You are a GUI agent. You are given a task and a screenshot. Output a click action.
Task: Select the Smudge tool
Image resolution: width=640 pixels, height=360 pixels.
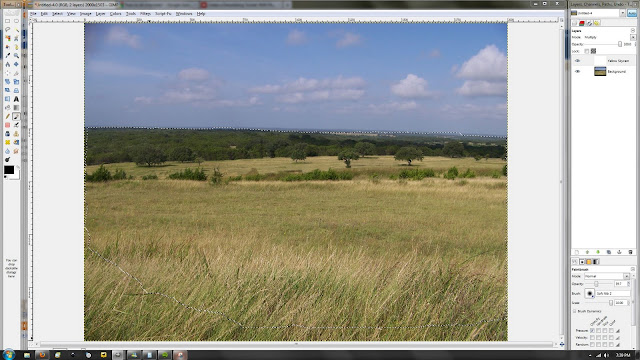pyautogui.click(x=16, y=151)
